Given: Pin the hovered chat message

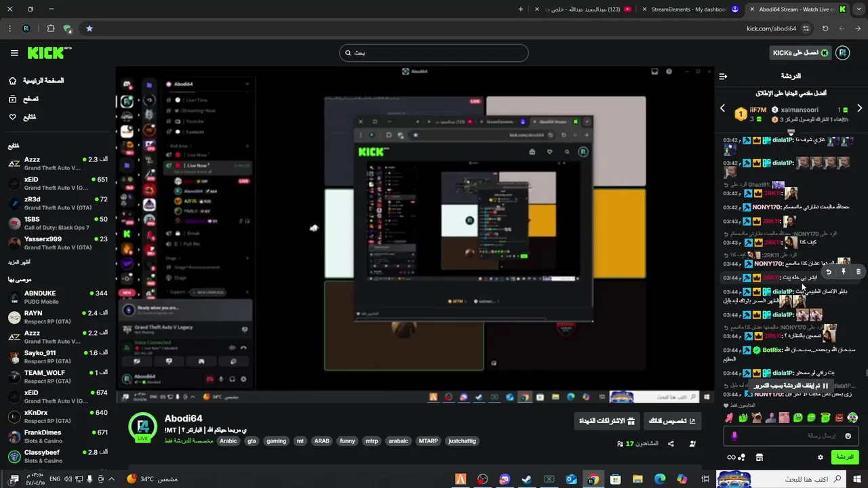Looking at the screenshot, I should [844, 272].
